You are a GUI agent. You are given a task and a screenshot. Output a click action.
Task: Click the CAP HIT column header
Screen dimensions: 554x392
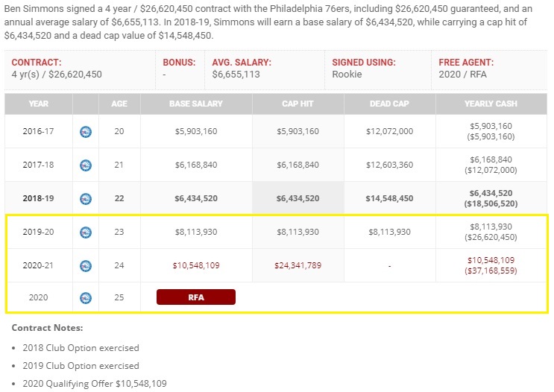(298, 104)
